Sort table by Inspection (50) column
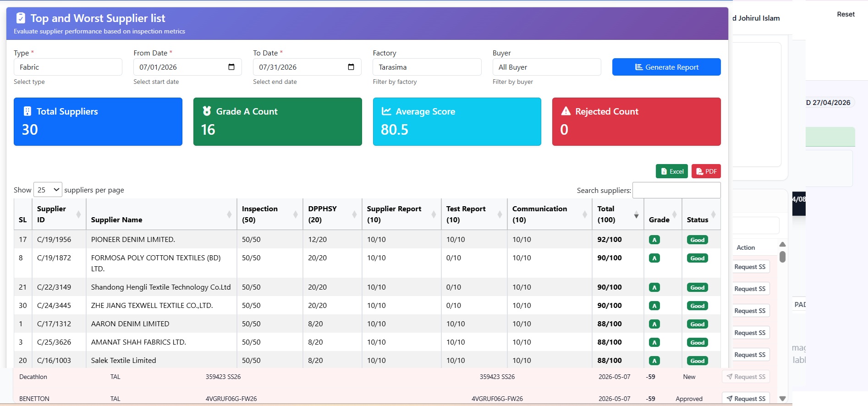The width and height of the screenshot is (868, 406). point(270,214)
